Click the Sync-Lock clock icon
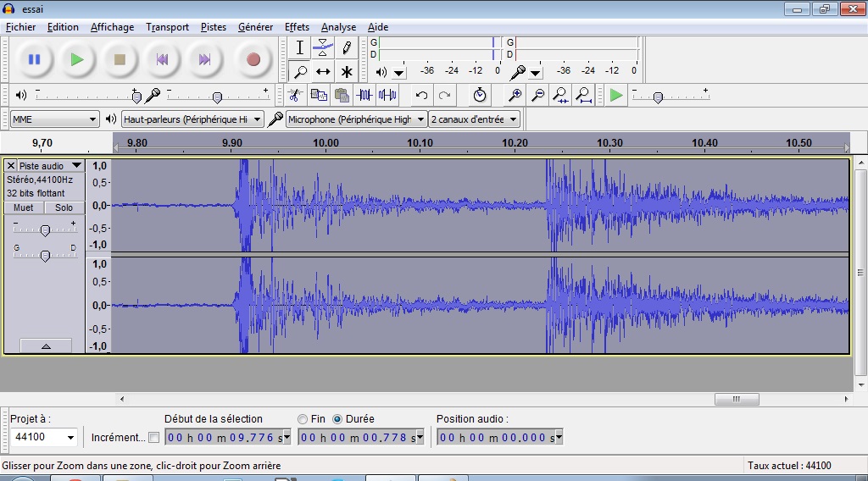Screen dimensions: 868x481 [480, 95]
